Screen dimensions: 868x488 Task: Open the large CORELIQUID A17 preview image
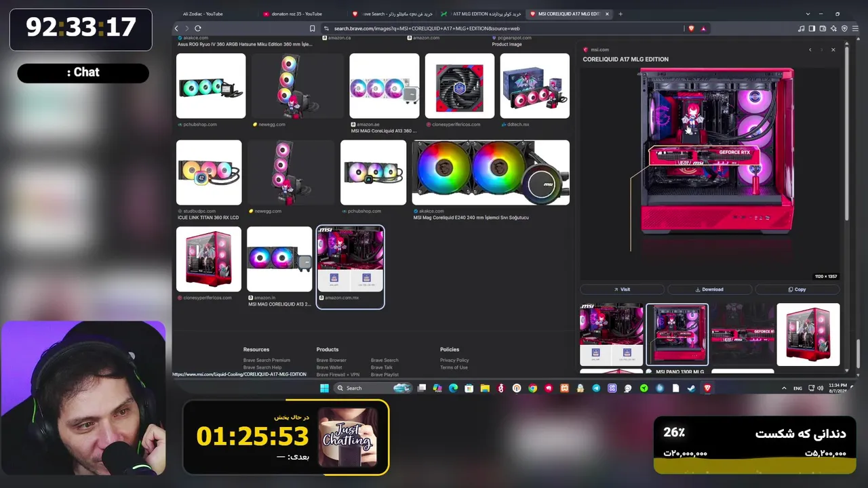[x=717, y=150]
